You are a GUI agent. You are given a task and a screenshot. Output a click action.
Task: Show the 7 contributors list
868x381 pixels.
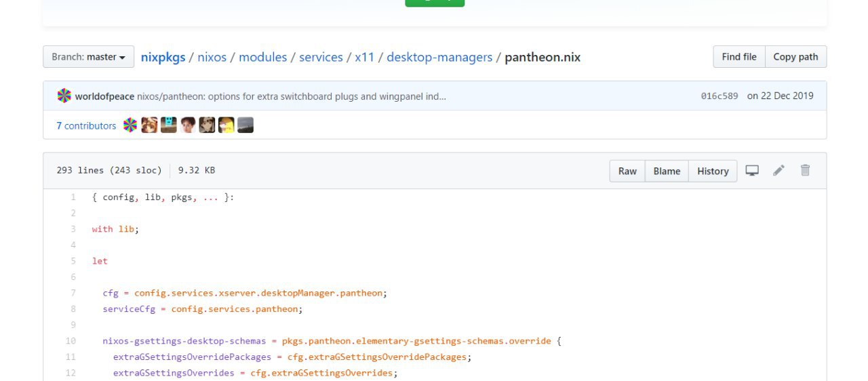(86, 125)
